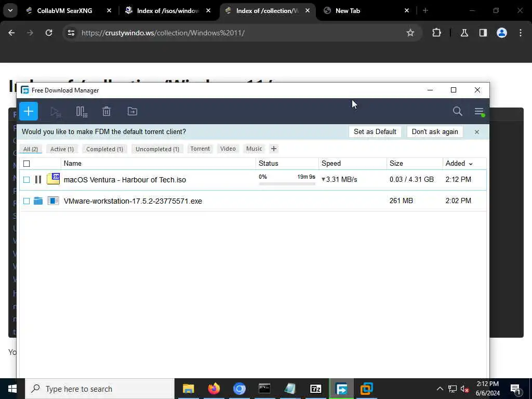
Task: Click the site info icon in address bar
Action: pyautogui.click(x=71, y=33)
